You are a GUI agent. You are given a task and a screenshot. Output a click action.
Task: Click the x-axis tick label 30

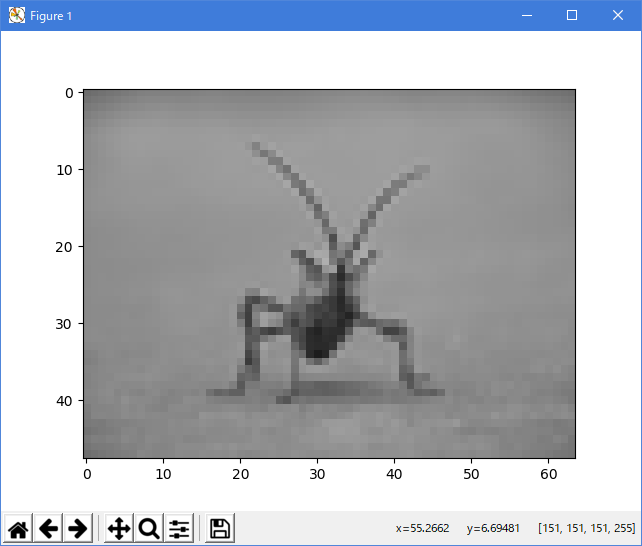click(x=317, y=474)
